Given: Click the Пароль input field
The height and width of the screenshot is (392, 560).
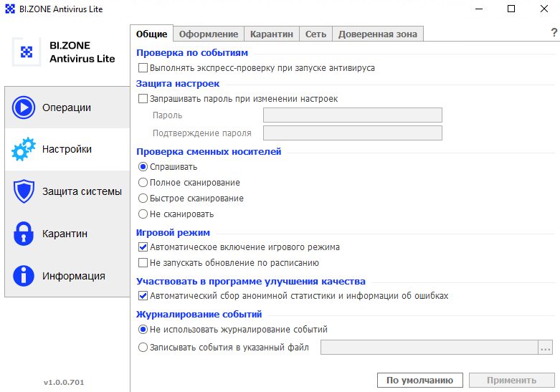Looking at the screenshot, I should pos(353,115).
